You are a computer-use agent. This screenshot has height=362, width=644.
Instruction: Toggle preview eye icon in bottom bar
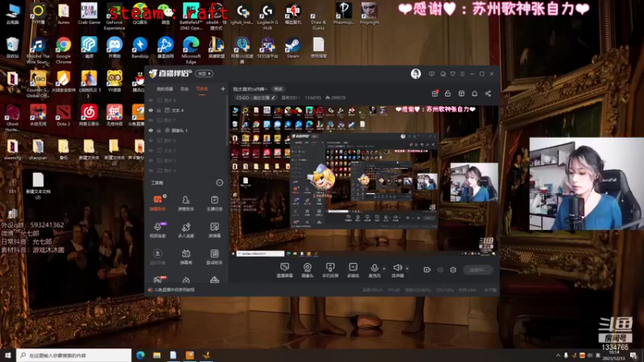pos(440,269)
